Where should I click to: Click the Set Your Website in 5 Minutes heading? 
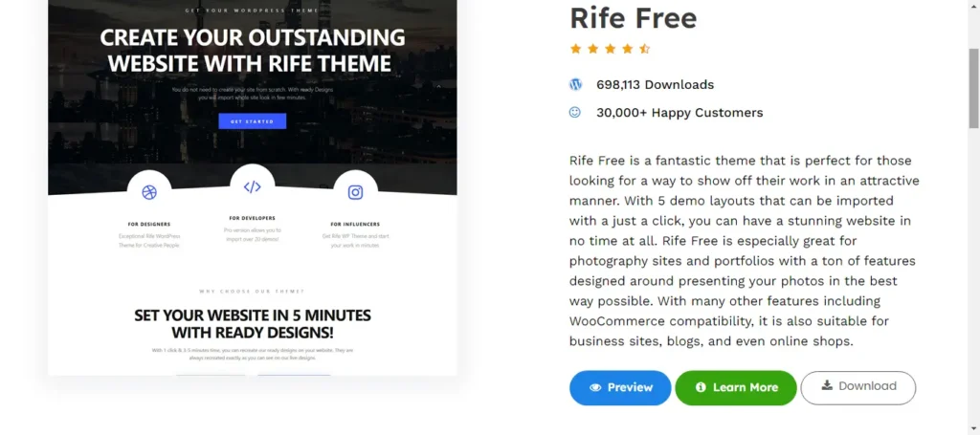tap(253, 322)
